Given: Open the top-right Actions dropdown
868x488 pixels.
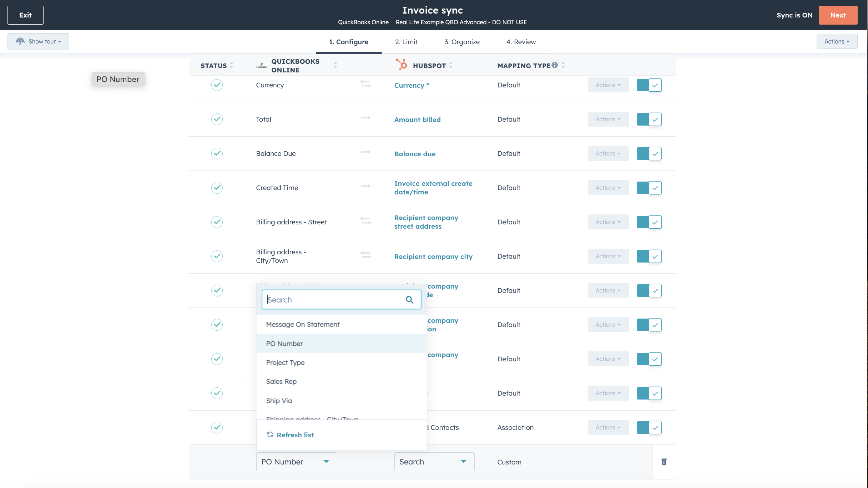Looking at the screenshot, I should pos(837,41).
